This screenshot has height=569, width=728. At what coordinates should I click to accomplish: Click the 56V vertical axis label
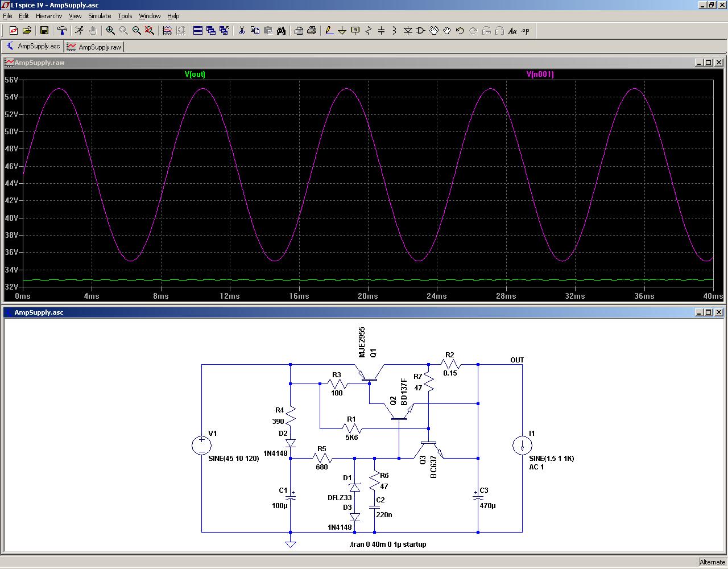11,80
